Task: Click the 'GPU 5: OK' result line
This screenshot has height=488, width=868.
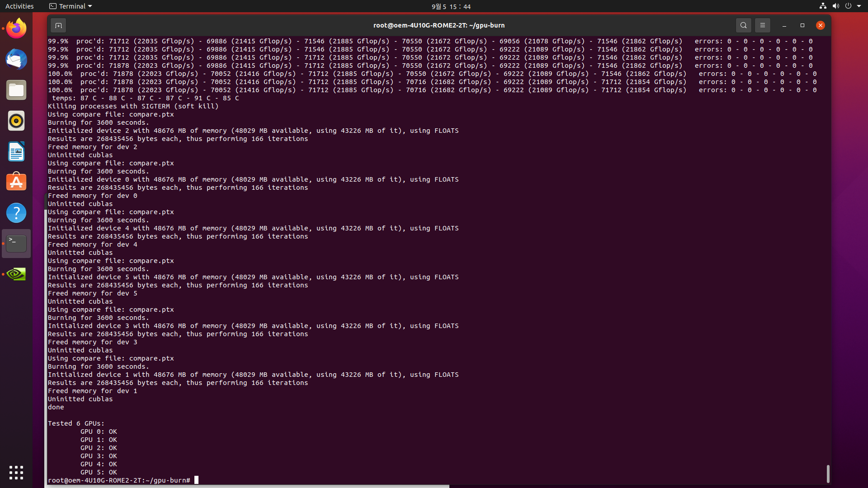Action: click(99, 472)
